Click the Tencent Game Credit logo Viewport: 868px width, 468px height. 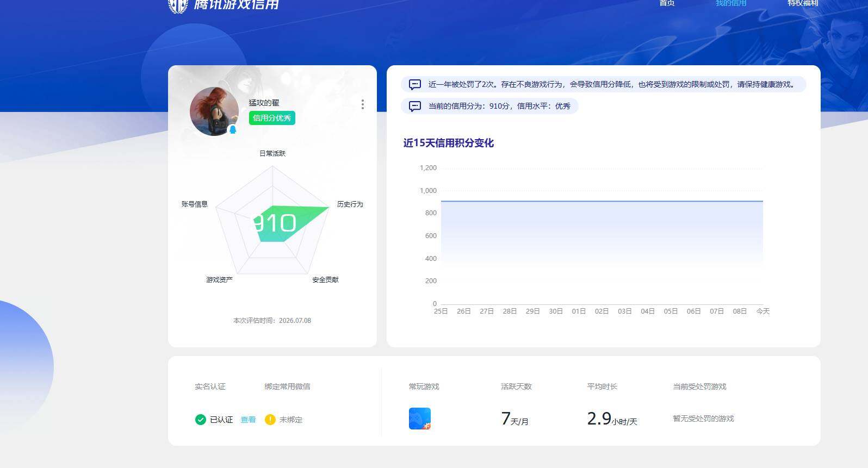[x=224, y=5]
